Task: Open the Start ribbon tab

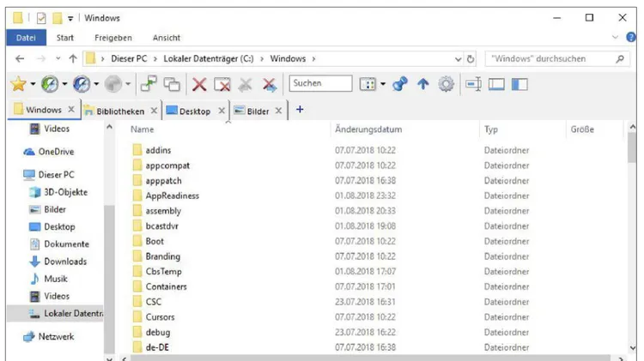Action: tap(65, 38)
